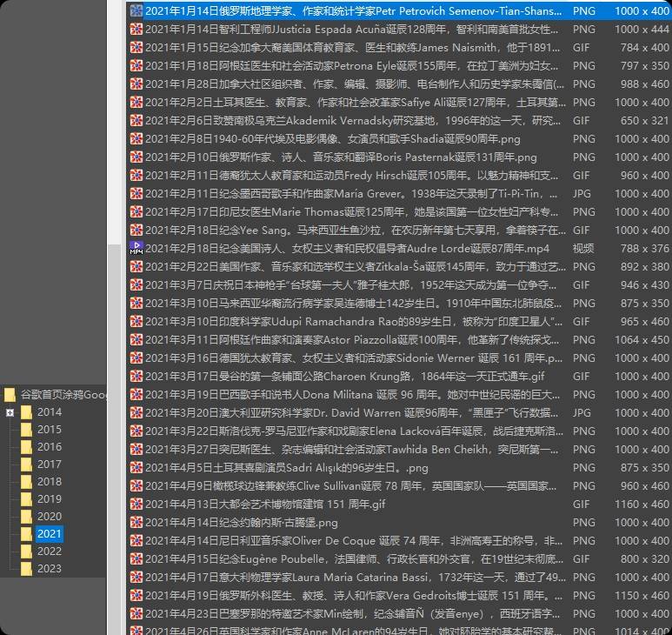Click the image icon of the Petr Petrovich Semenov file
This screenshot has height=635, width=672.
click(136, 11)
